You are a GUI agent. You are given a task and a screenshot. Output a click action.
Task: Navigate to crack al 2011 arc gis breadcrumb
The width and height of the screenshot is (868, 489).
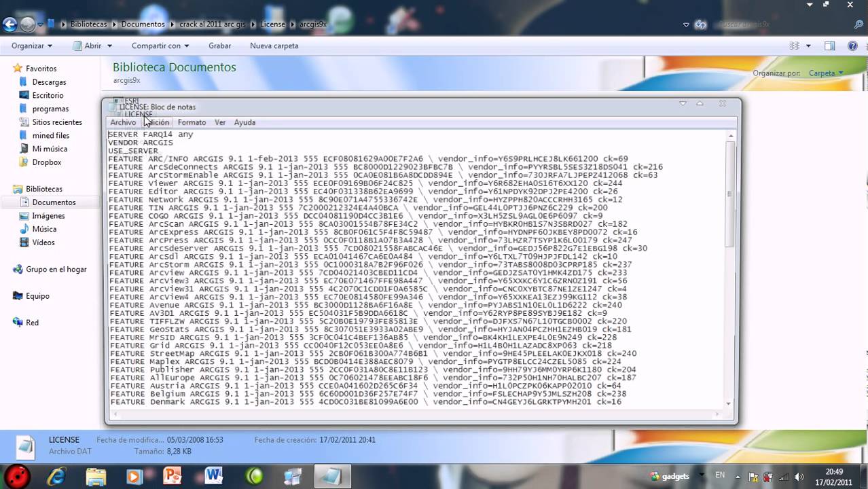tap(212, 24)
